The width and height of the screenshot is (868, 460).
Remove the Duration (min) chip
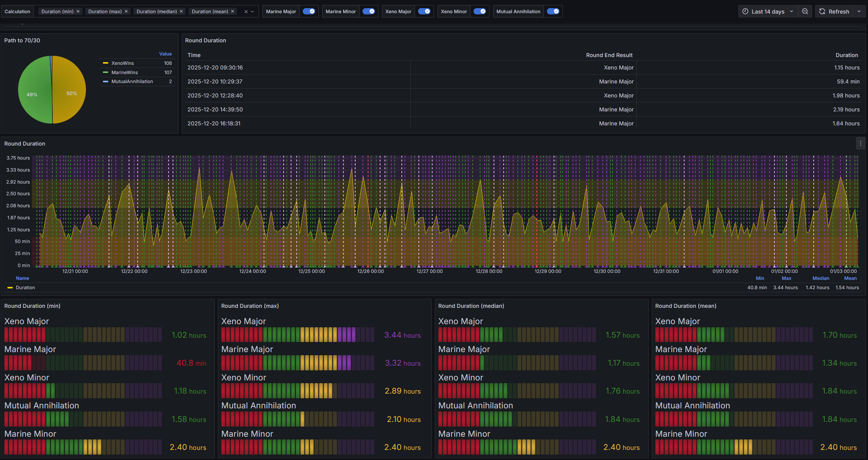(x=78, y=12)
